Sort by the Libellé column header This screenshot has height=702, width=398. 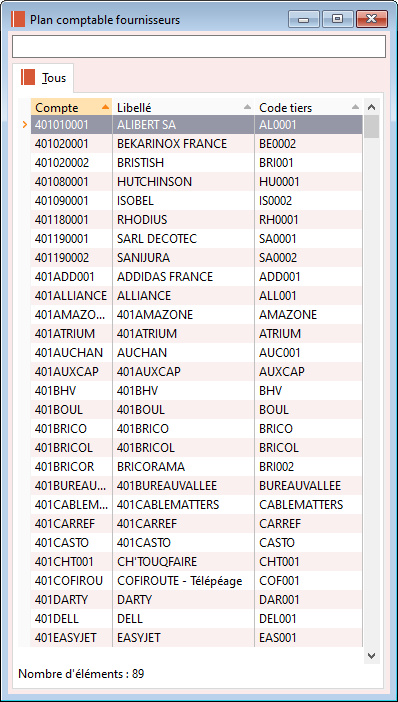tap(183, 107)
